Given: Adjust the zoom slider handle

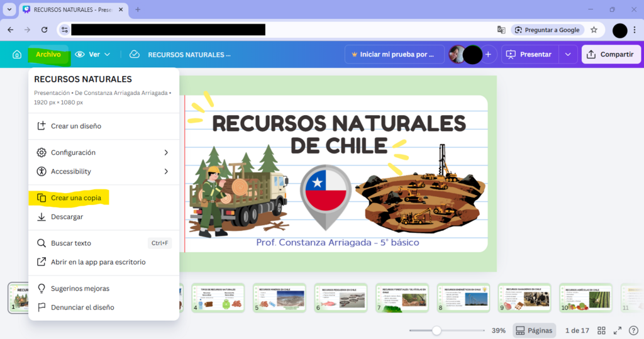Looking at the screenshot, I should pos(436,330).
